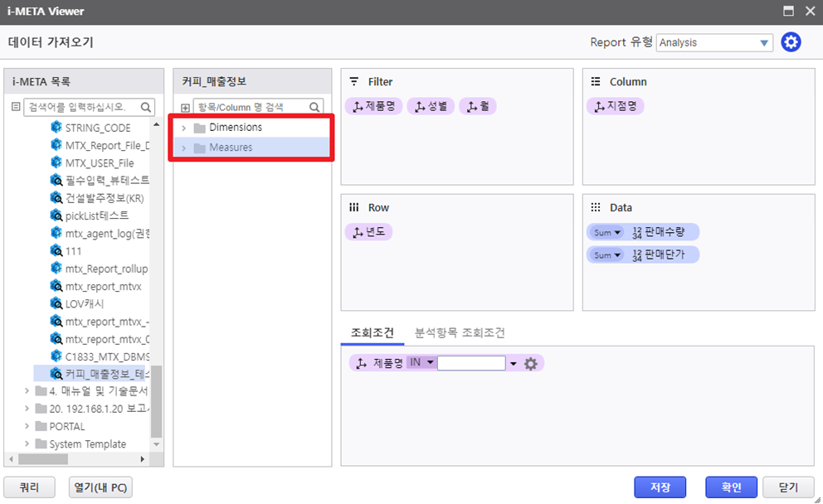Click the tree list icon in i-META 목록
The width and height of the screenshot is (823, 504).
[15, 107]
